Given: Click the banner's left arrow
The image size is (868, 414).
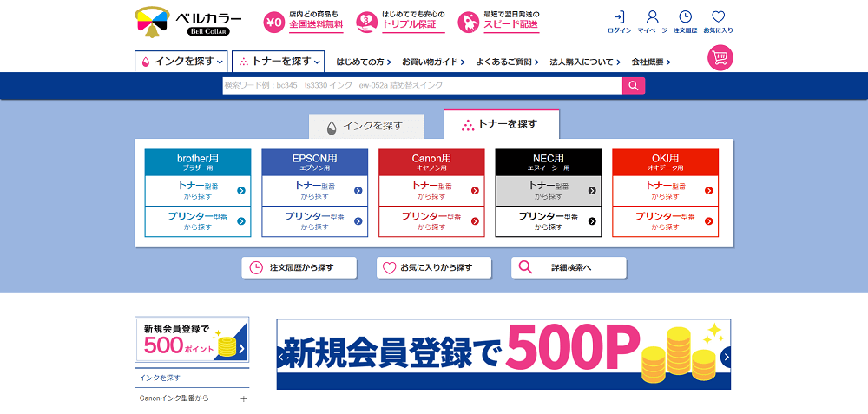Looking at the screenshot, I should 281,357.
